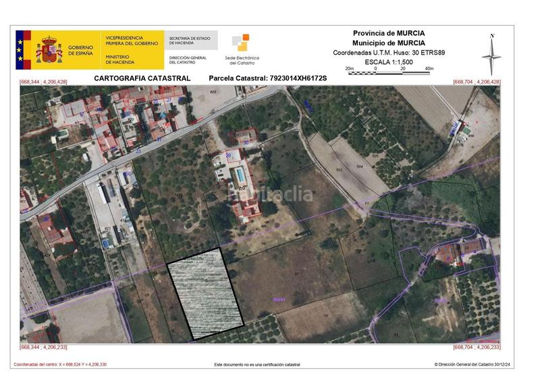Click the bottom-right corner UTM coordinates
The image size is (540, 392).
tap(477, 347)
